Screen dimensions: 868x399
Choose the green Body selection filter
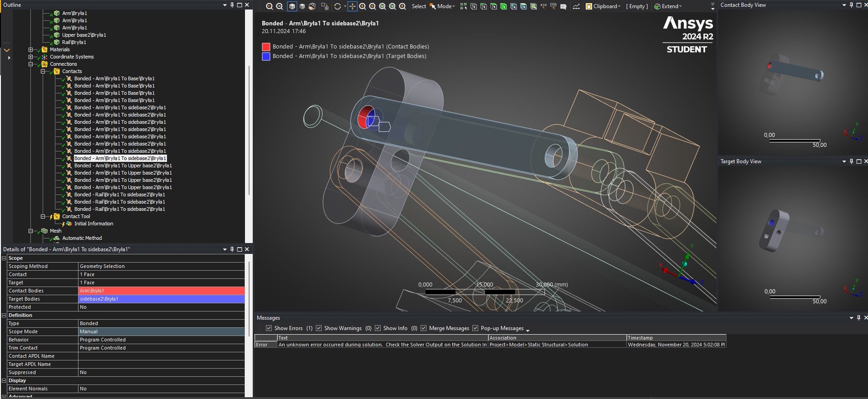click(503, 6)
